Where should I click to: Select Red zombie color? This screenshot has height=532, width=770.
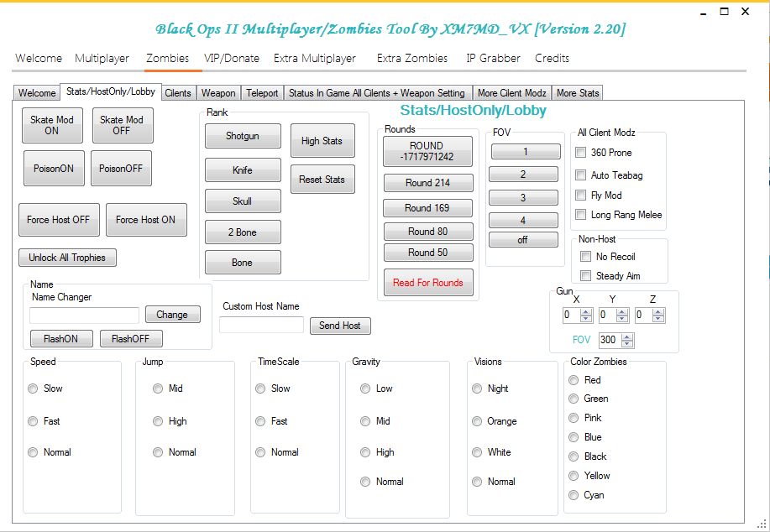tap(574, 380)
